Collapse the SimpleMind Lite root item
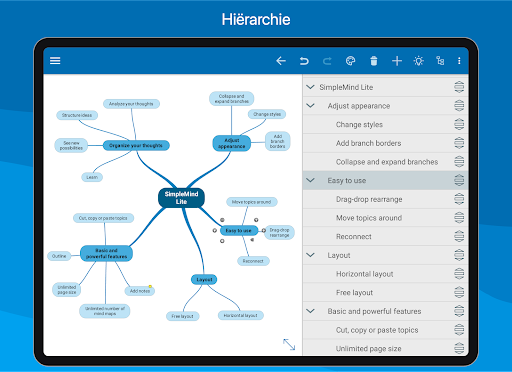This screenshot has height=372, width=512. click(x=310, y=87)
